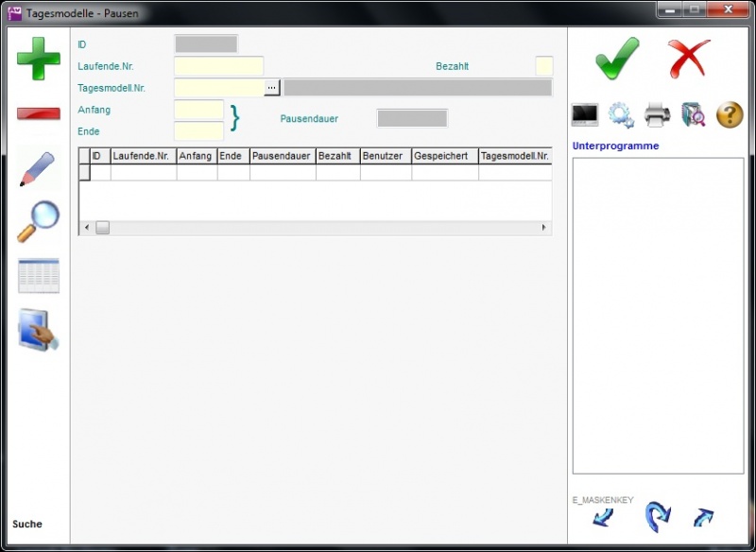Select the pencil edit icon
This screenshot has height=552, width=756.
pyautogui.click(x=38, y=169)
